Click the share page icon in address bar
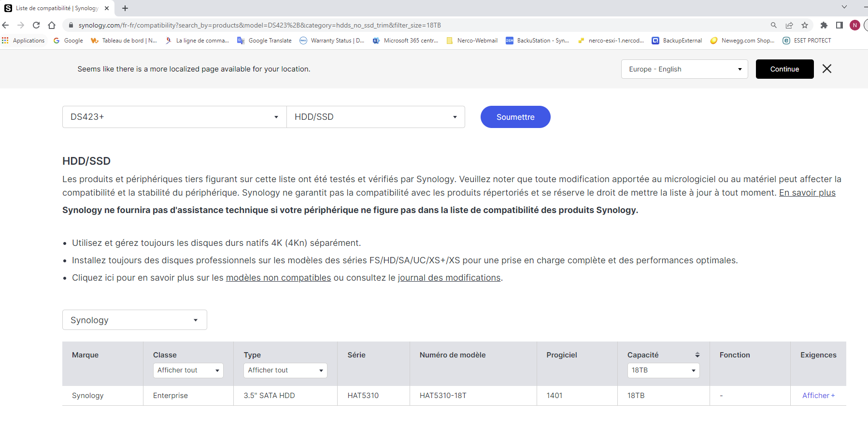This screenshot has height=442, width=868. coord(789,25)
